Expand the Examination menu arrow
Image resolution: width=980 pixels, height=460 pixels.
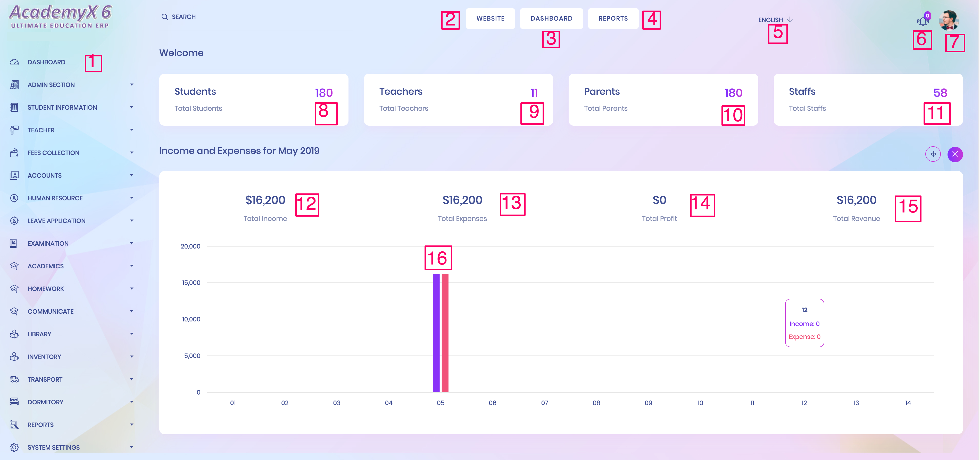132,243
